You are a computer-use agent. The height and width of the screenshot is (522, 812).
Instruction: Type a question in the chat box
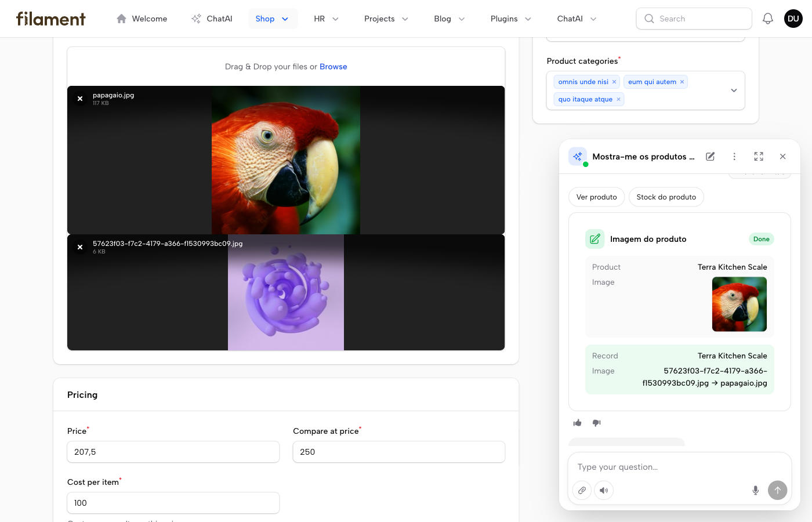point(680,467)
